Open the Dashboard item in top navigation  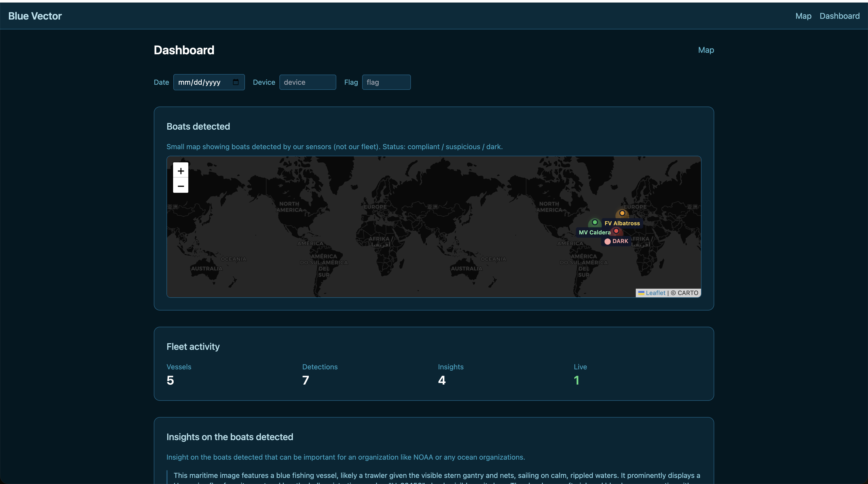[839, 16]
